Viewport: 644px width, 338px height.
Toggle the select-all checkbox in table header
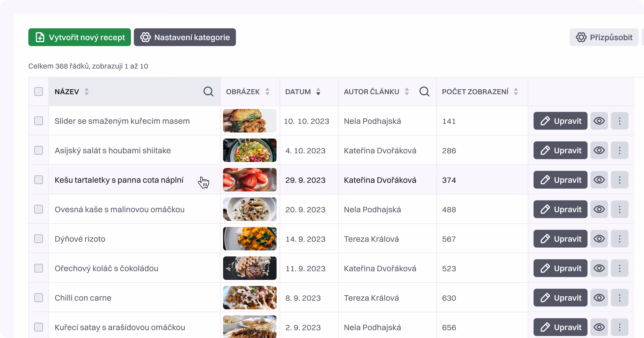pyautogui.click(x=39, y=92)
